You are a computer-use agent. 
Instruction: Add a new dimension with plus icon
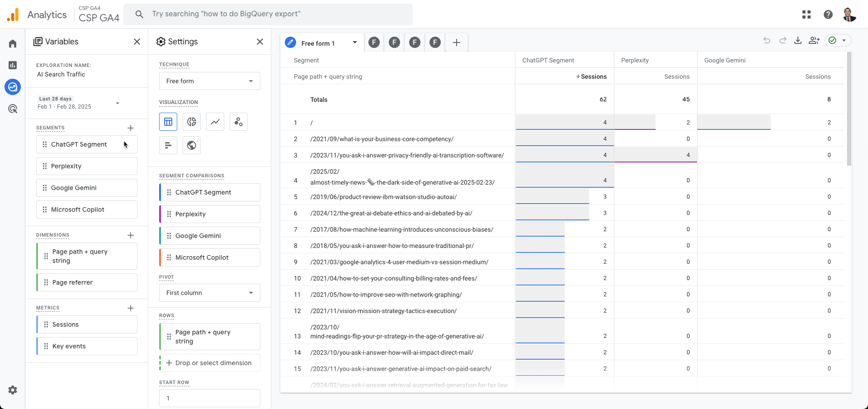pos(131,235)
